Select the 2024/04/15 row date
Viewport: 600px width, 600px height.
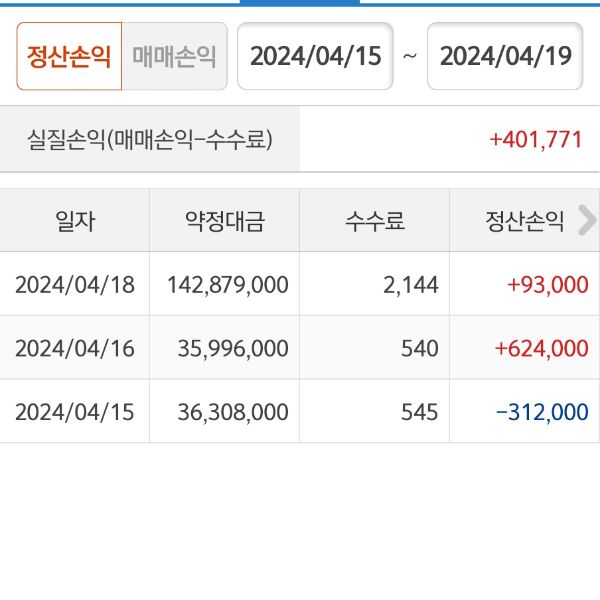click(x=75, y=411)
